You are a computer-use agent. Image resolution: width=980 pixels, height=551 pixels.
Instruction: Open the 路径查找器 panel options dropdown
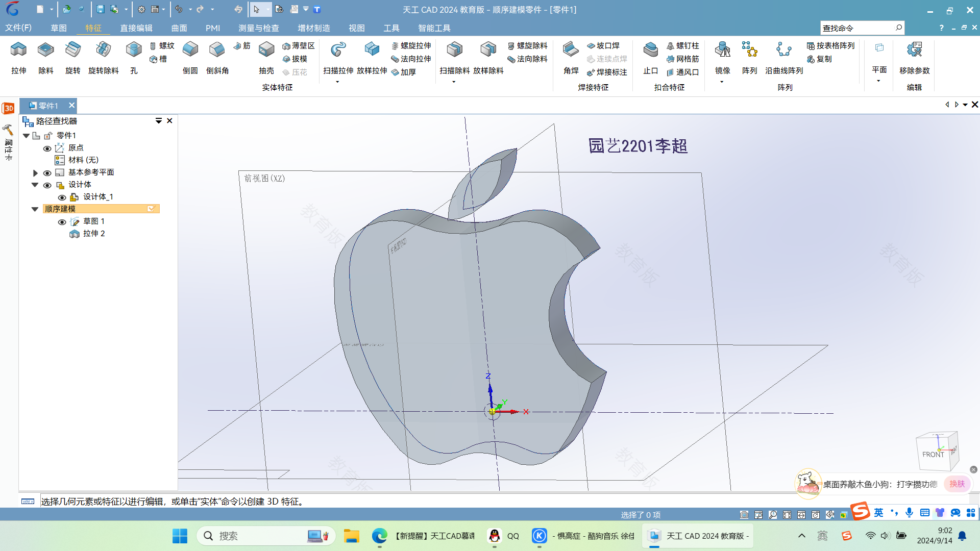click(159, 121)
